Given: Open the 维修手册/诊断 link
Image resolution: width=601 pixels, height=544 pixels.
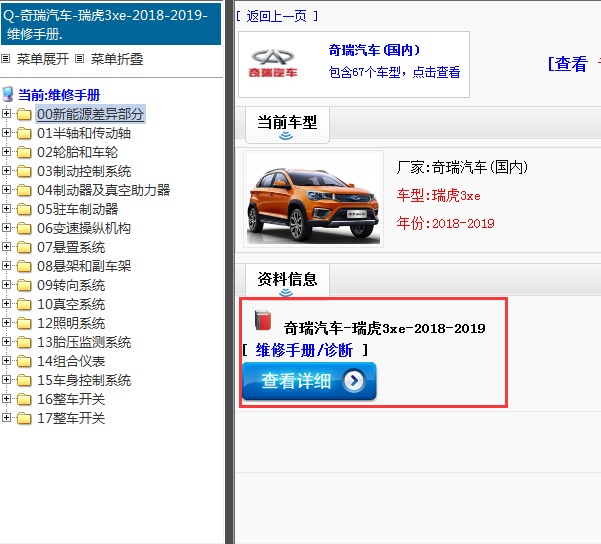Looking at the screenshot, I should [304, 350].
